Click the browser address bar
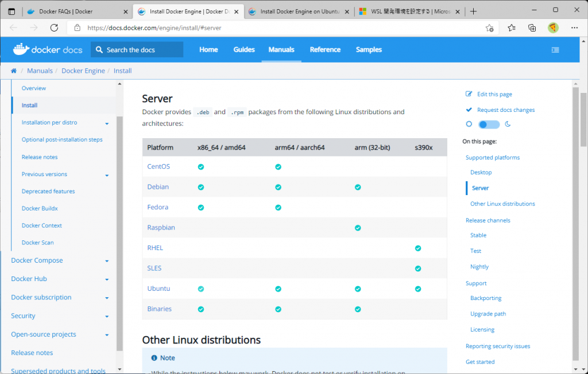 click(x=281, y=28)
